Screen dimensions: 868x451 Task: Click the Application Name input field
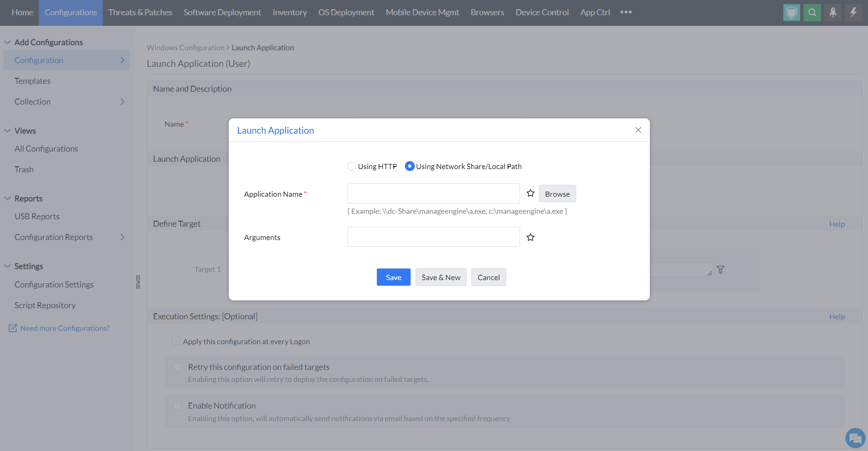click(x=434, y=193)
